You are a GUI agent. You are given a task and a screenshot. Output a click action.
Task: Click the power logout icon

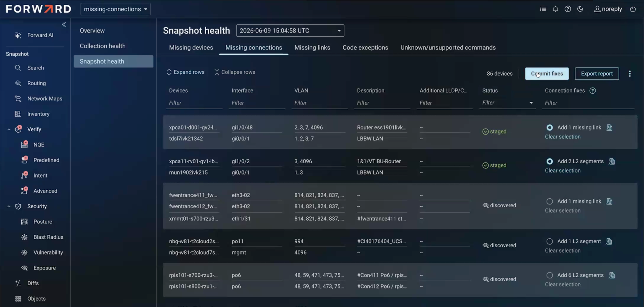coord(633,9)
